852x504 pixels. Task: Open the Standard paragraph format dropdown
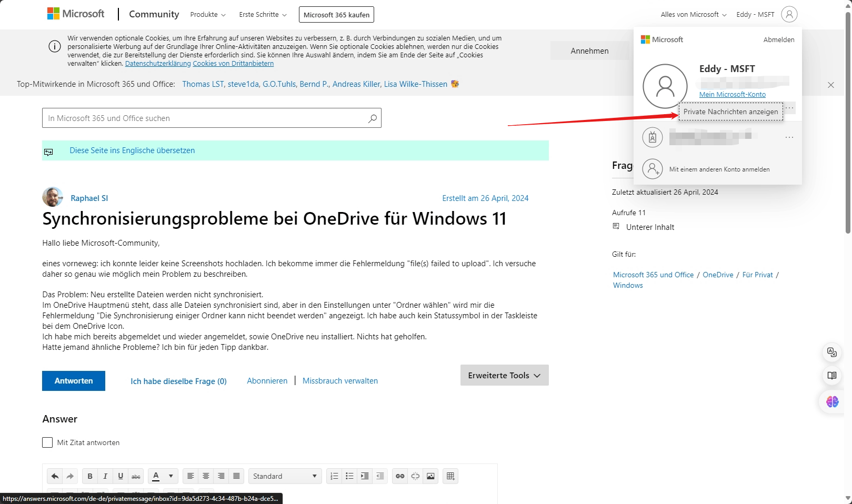click(285, 476)
